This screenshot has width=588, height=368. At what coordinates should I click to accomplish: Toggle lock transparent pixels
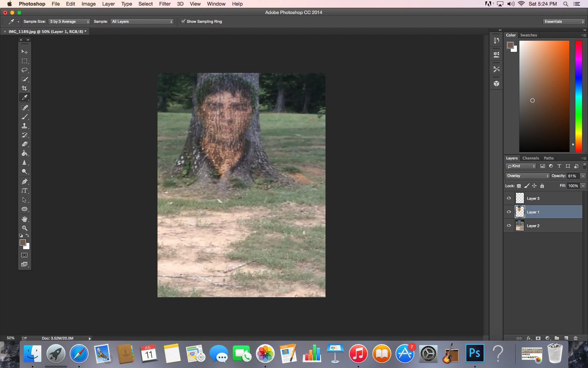pyautogui.click(x=519, y=186)
